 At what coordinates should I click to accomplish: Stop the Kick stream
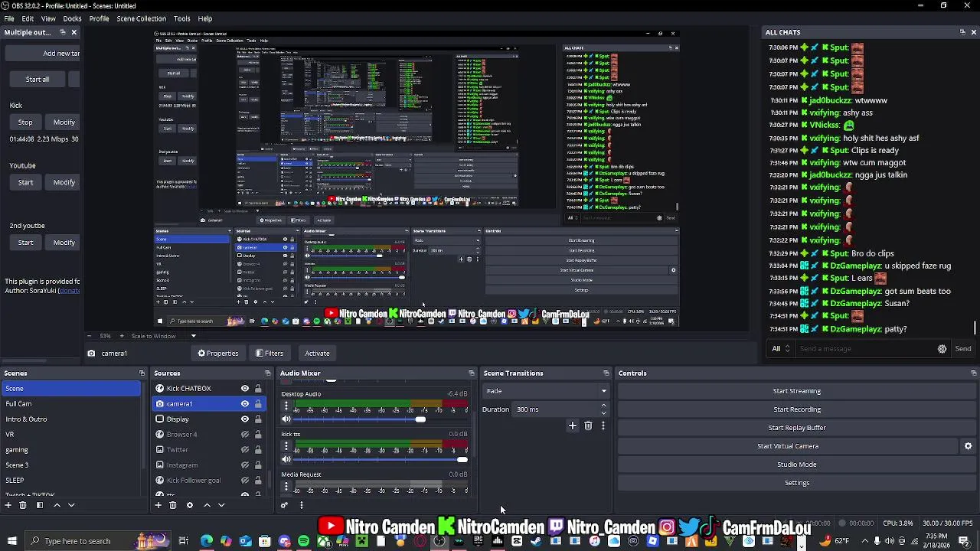point(25,122)
